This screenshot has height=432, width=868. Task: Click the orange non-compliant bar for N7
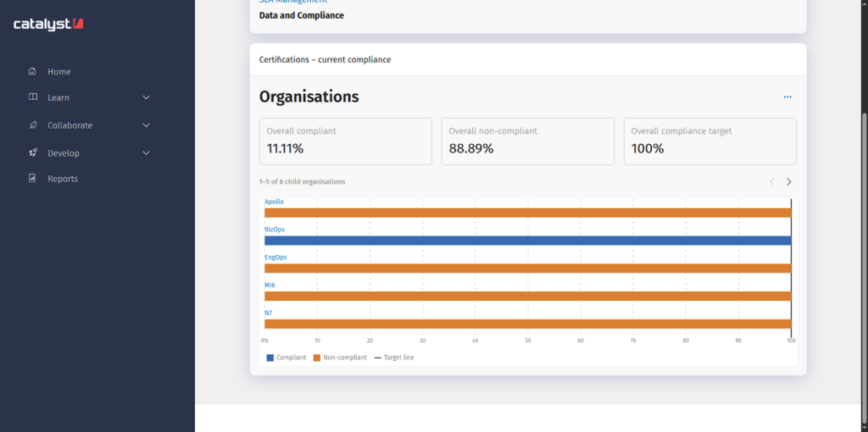point(527,324)
